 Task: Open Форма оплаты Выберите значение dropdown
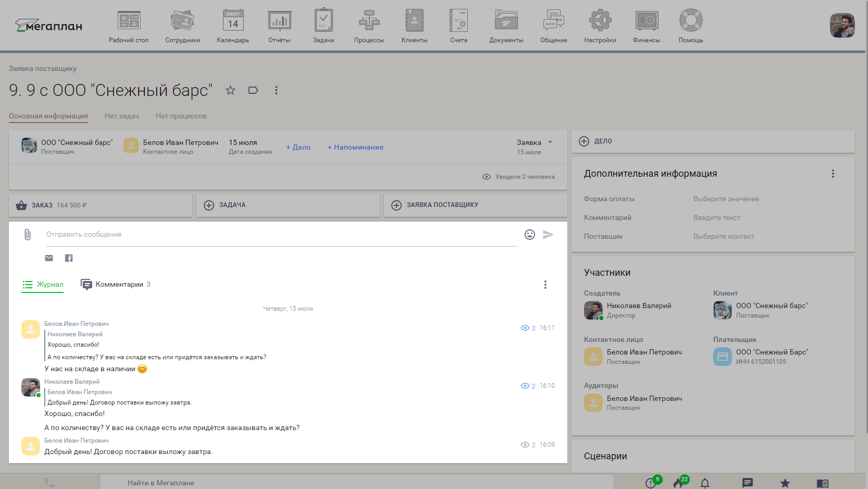(x=726, y=199)
